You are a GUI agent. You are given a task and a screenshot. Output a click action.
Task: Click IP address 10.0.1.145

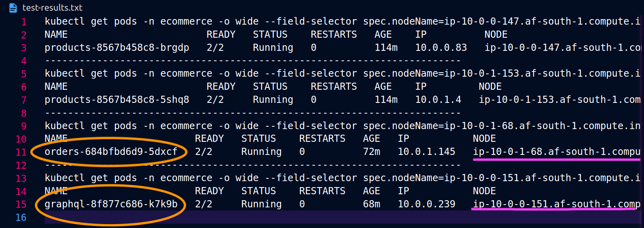pyautogui.click(x=427, y=152)
